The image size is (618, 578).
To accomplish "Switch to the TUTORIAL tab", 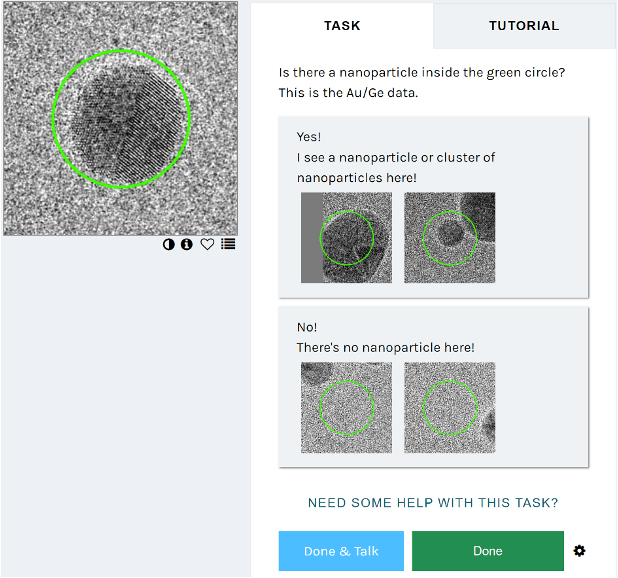I will tap(524, 26).
